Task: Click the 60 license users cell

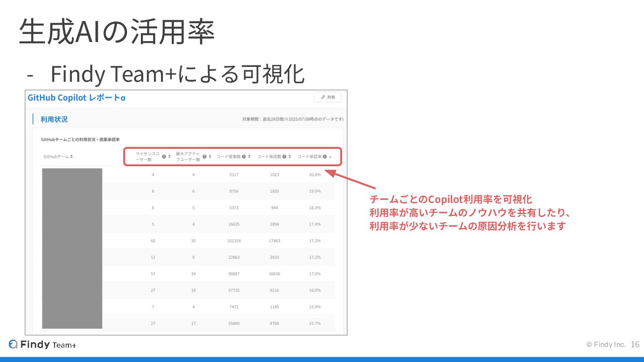Action: click(x=153, y=241)
